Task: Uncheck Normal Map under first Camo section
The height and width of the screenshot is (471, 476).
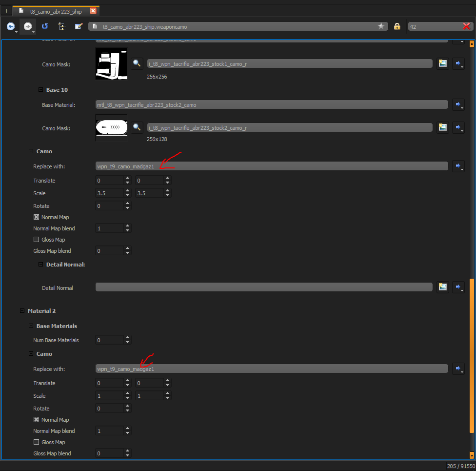Action: pyautogui.click(x=36, y=217)
